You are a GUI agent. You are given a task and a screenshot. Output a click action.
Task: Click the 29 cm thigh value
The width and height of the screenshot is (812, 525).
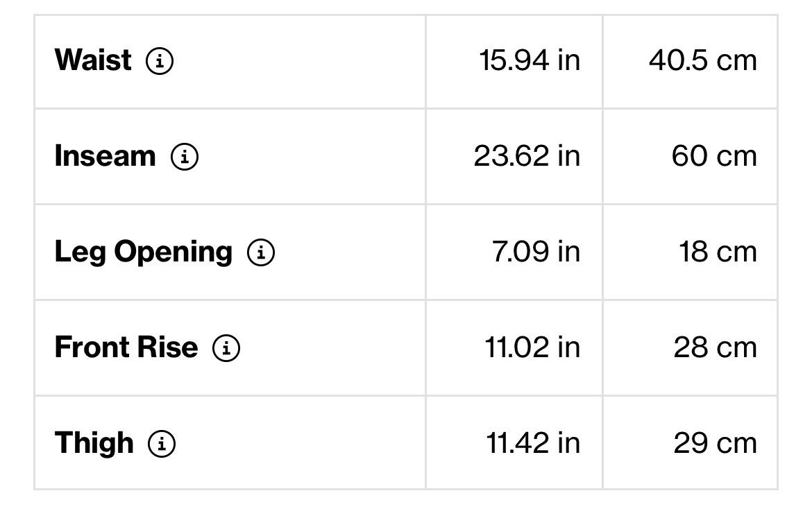tap(715, 443)
